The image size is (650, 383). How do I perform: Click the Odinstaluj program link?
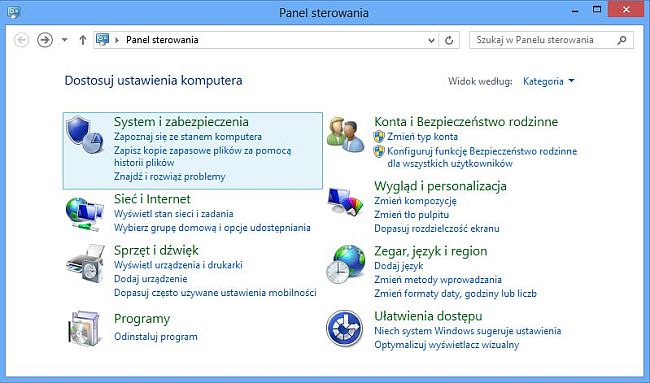pyautogui.click(x=155, y=337)
